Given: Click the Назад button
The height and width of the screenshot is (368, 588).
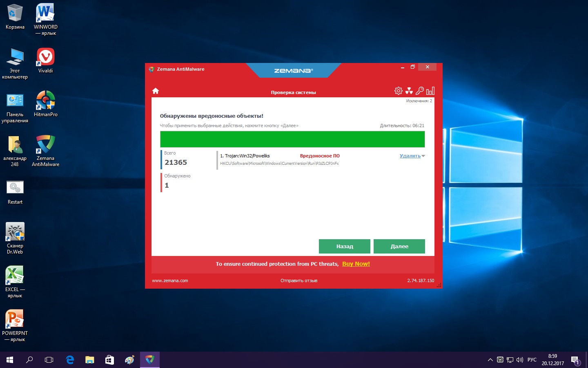Looking at the screenshot, I should (x=345, y=246).
